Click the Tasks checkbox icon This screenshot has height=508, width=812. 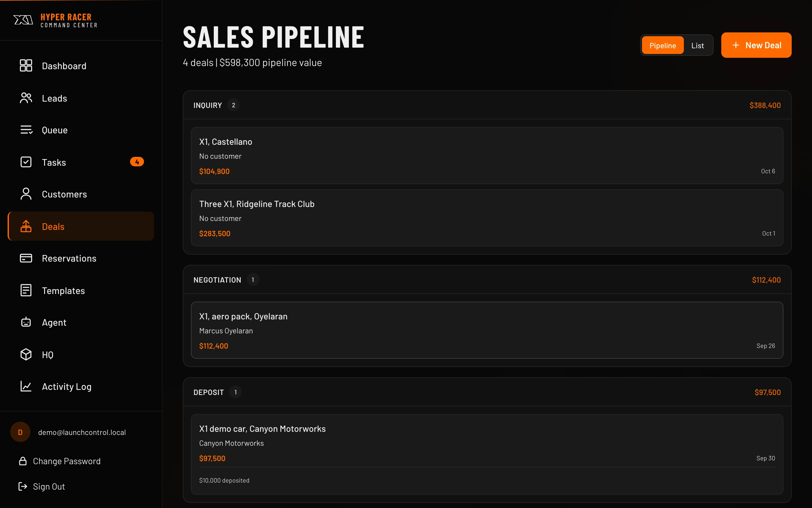(26, 162)
